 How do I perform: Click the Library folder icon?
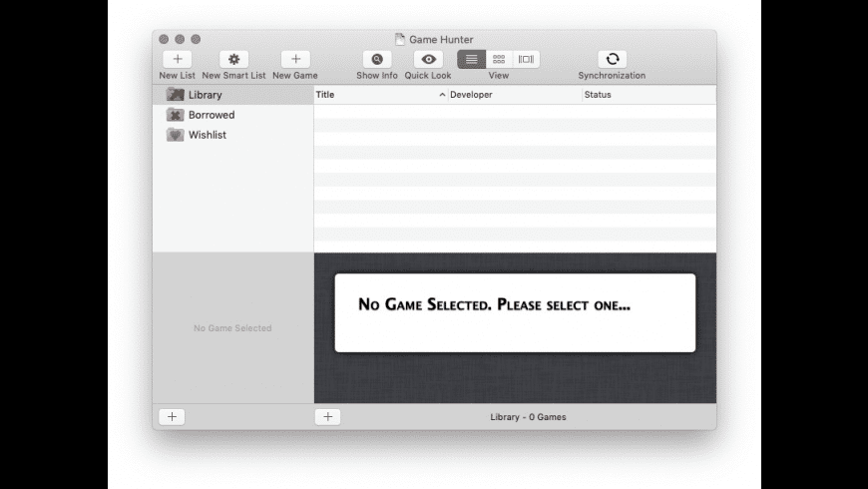point(175,95)
